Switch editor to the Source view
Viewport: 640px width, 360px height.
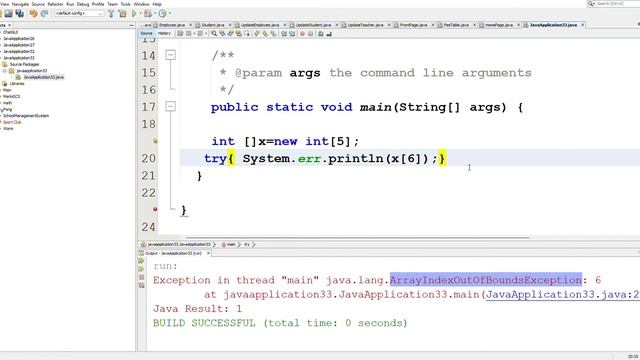coord(146,33)
